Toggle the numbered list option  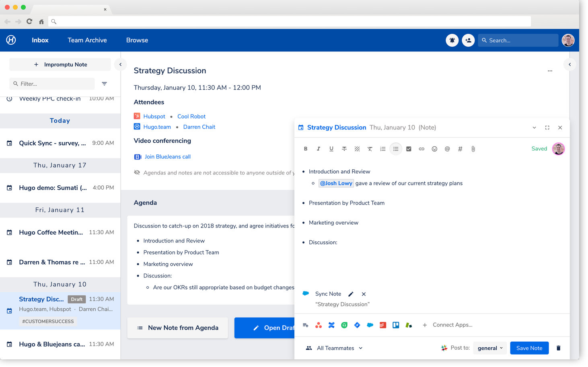pyautogui.click(x=383, y=149)
